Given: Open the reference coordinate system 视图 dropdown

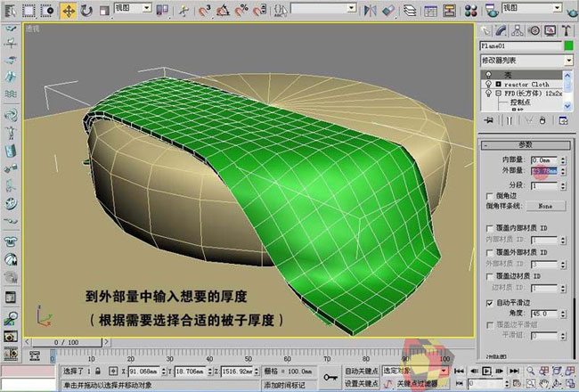Looking at the screenshot, I should pyautogui.click(x=134, y=8).
